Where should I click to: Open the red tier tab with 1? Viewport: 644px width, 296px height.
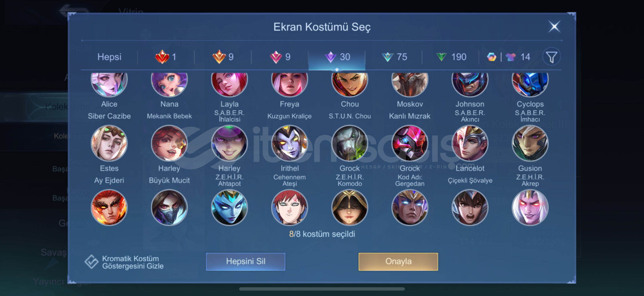[x=166, y=57]
